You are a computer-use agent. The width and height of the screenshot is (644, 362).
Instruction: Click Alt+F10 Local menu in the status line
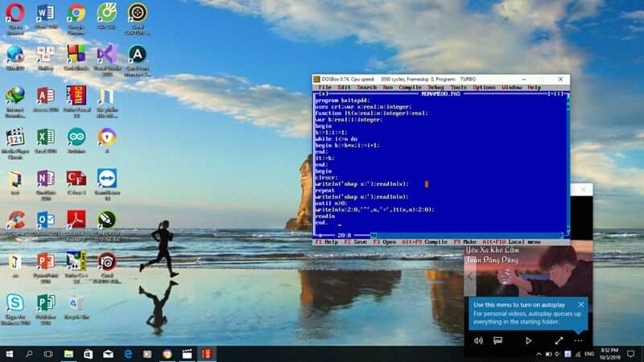click(512, 242)
